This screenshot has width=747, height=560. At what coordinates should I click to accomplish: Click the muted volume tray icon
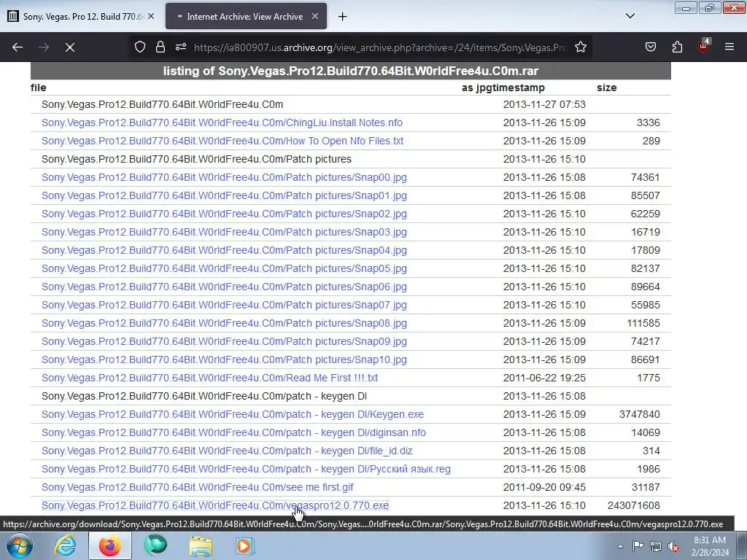[673, 546]
